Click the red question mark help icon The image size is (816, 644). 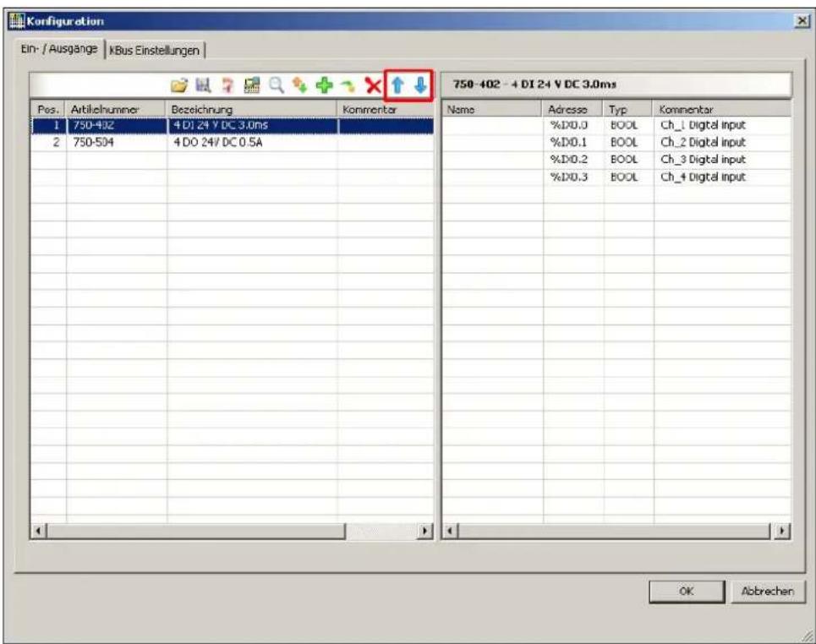point(227,85)
